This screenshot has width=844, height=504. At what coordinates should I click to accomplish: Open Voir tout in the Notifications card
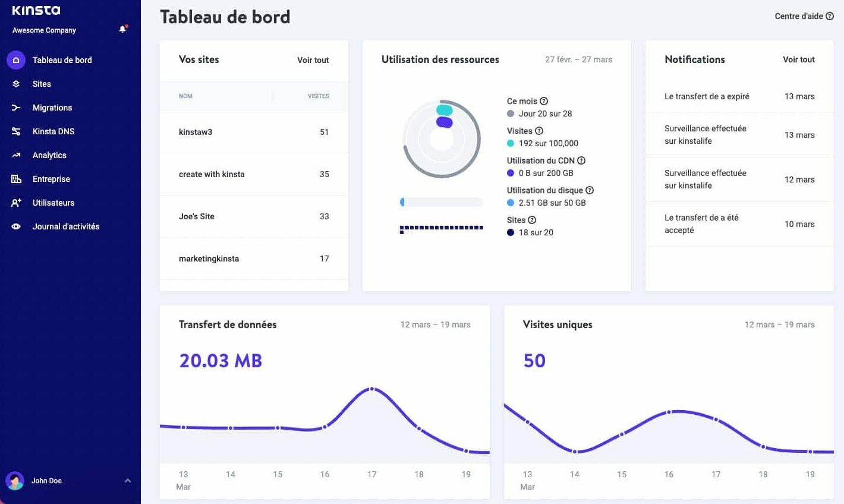(x=798, y=59)
